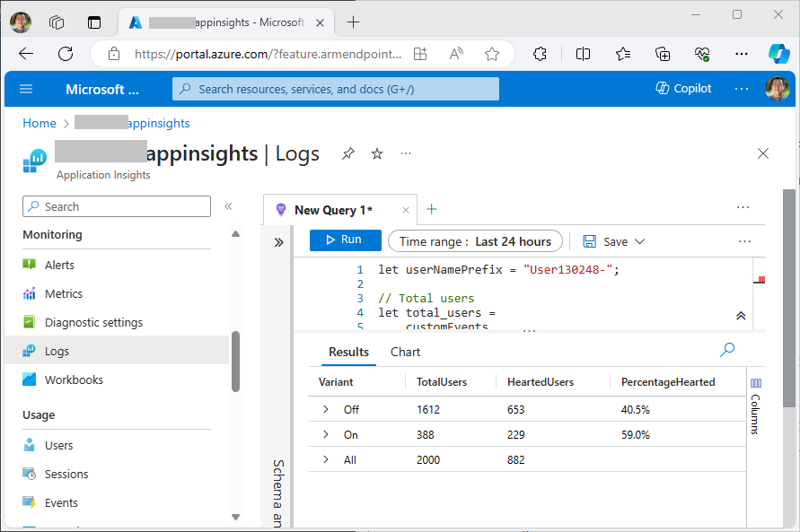
Task: Open Copilot in the Azure portal header
Action: pos(683,89)
